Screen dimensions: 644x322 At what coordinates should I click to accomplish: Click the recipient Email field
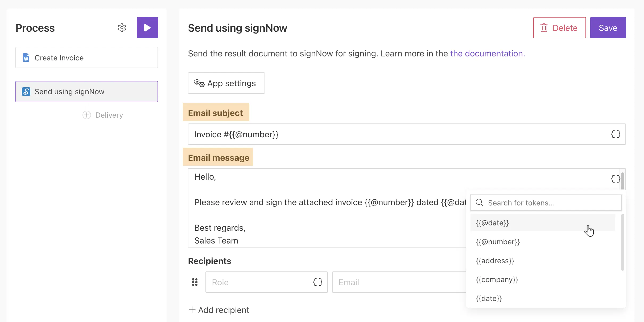tap(399, 282)
